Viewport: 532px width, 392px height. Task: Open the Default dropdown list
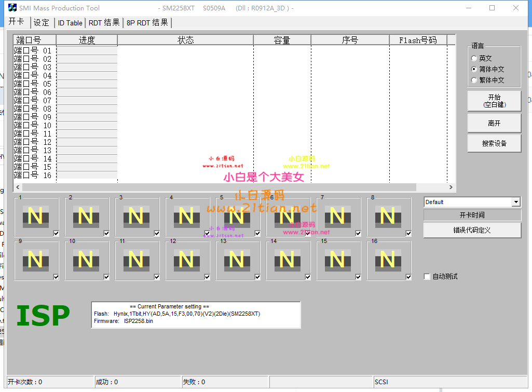[x=516, y=202]
